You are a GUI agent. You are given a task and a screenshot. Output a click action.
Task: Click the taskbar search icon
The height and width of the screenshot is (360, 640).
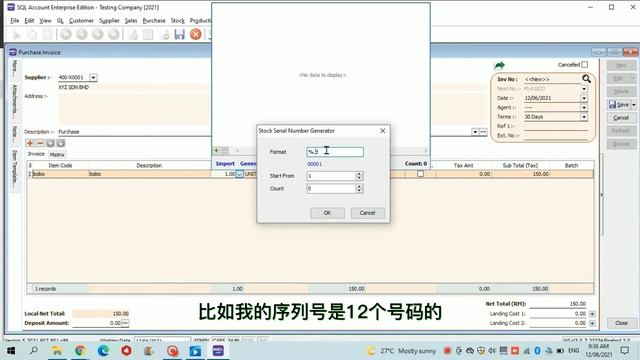[34, 351]
